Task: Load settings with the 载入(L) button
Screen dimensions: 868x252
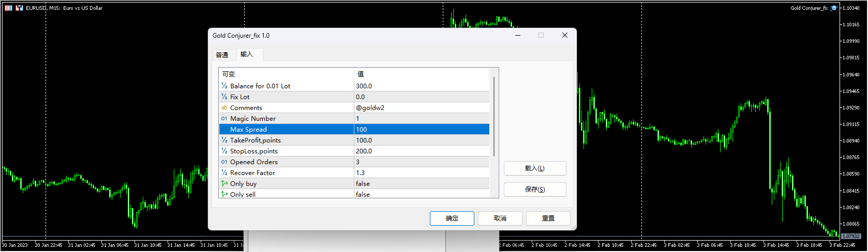Action: point(534,168)
